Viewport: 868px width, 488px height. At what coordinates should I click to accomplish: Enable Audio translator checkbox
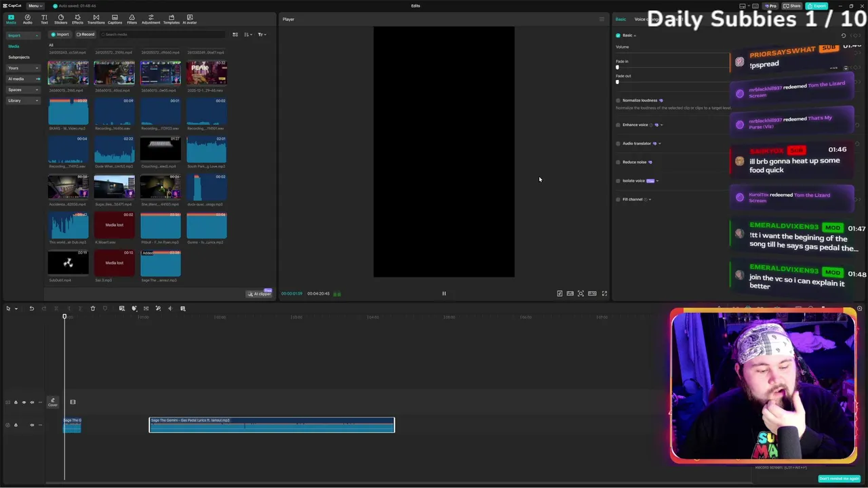click(x=618, y=144)
